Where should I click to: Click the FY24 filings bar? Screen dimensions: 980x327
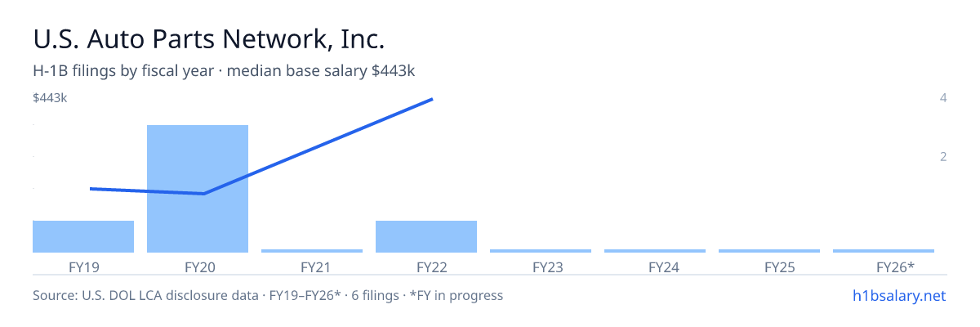coord(655,251)
